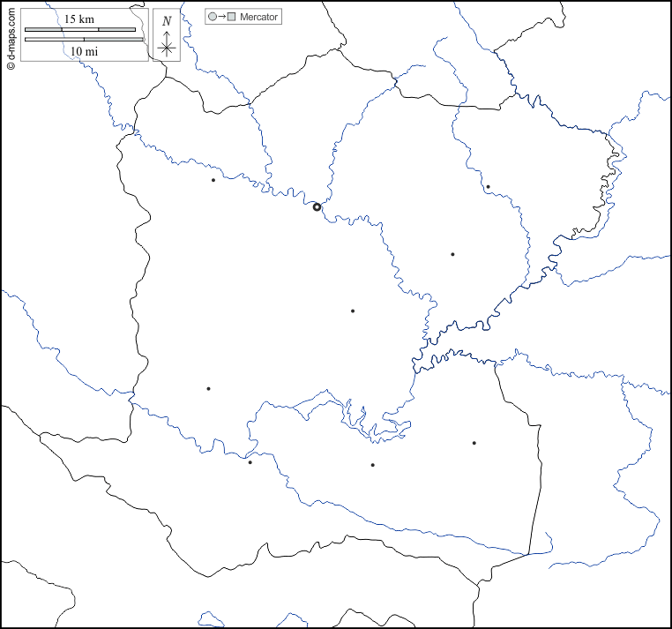Click the kilometer scale bar

pyautogui.click(x=80, y=30)
